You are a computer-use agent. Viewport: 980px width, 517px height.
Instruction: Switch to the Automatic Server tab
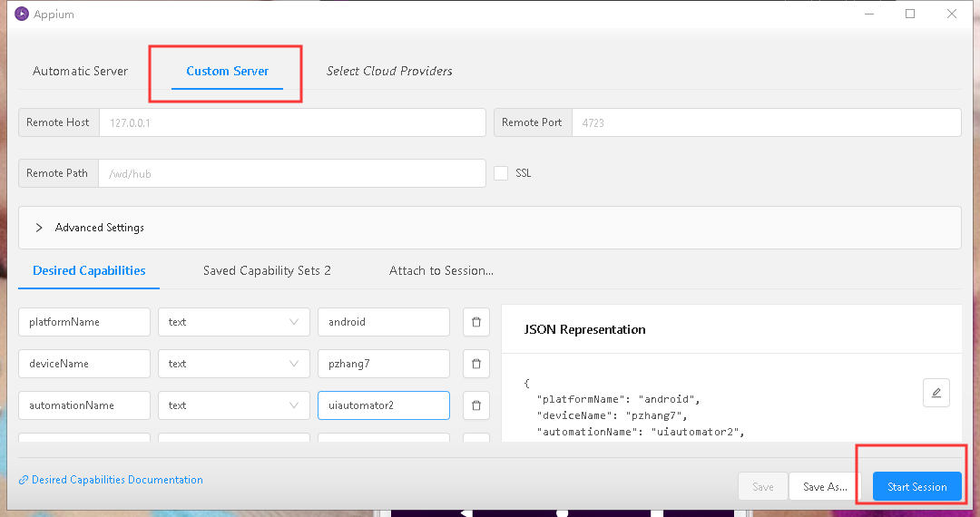click(x=80, y=71)
